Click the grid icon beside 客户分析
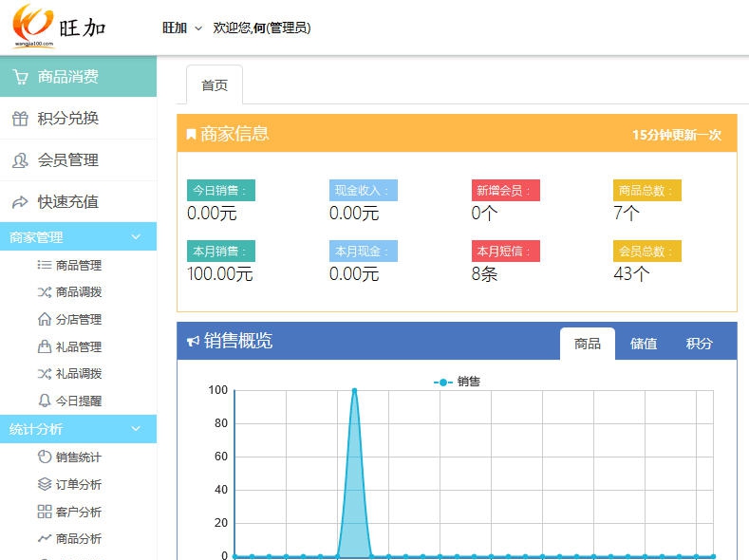 (44, 512)
